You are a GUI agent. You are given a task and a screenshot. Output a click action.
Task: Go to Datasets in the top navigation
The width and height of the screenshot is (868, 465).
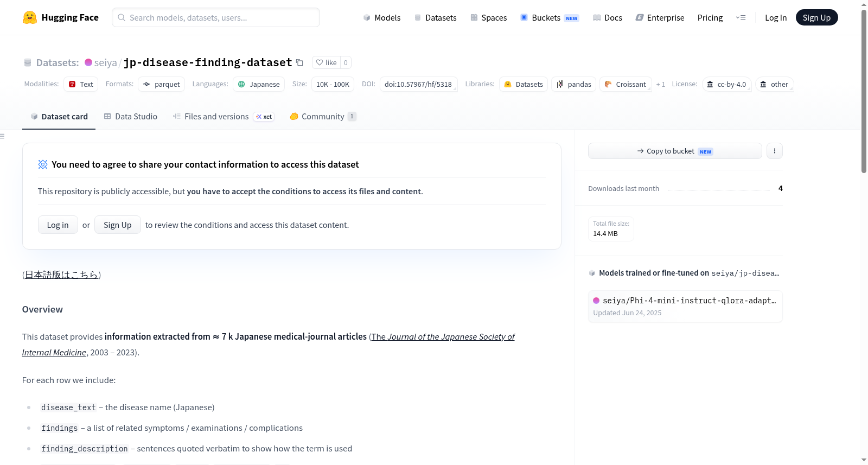click(x=436, y=17)
